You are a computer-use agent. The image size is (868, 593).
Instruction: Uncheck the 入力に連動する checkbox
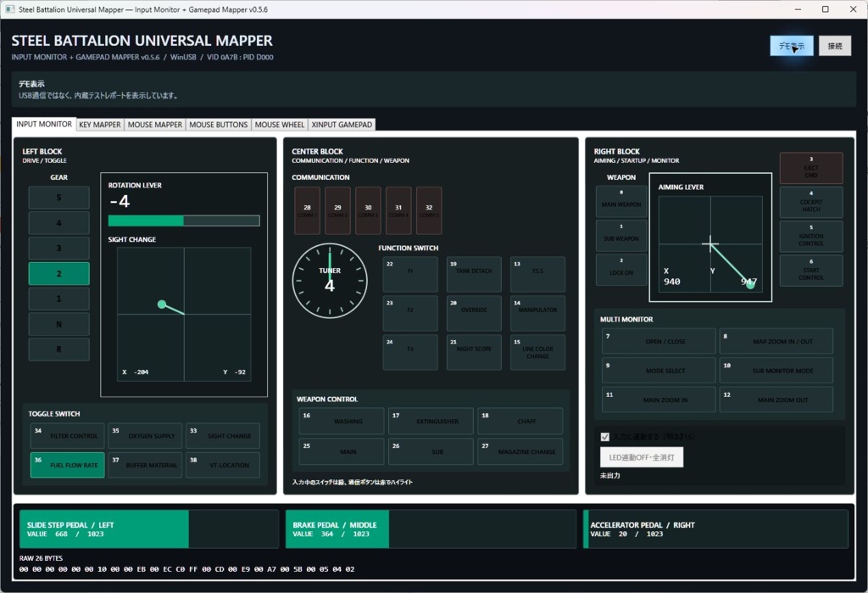[x=605, y=437]
